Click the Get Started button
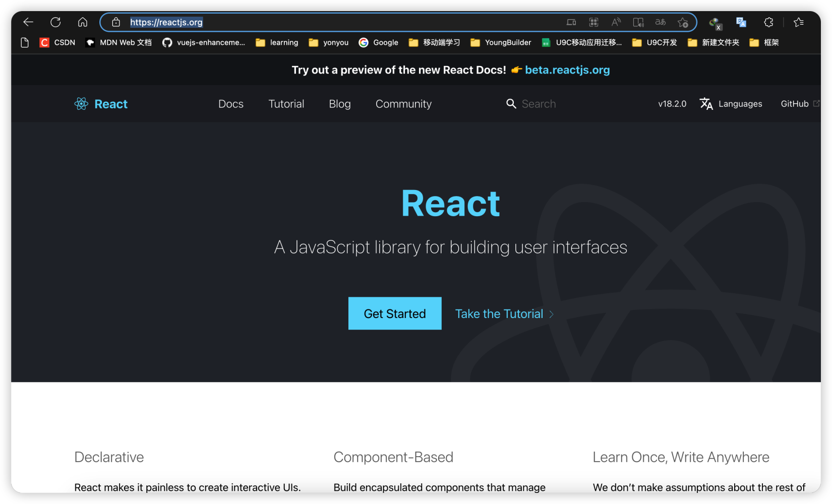This screenshot has height=504, width=832. click(x=395, y=313)
